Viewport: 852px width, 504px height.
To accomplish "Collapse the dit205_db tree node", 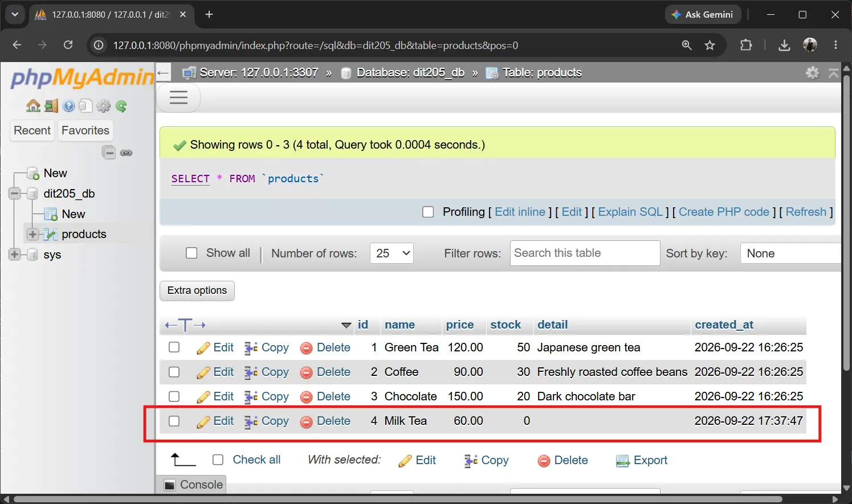I will point(15,194).
